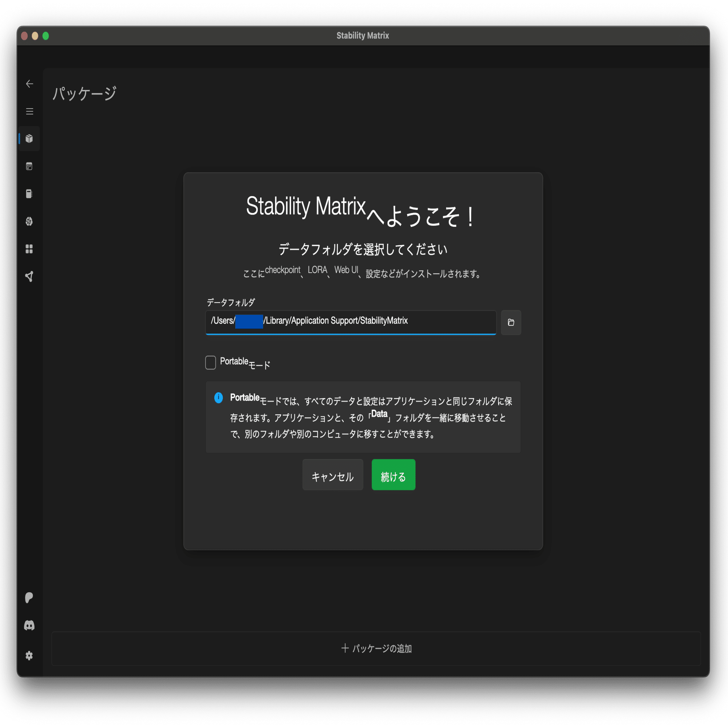Click the パッケージ page heading

(x=84, y=93)
